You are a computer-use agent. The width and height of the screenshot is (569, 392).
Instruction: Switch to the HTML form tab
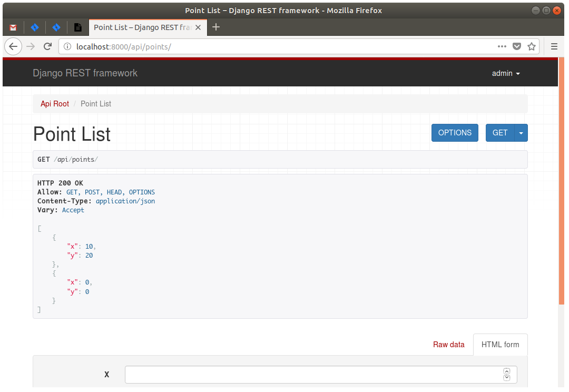pos(500,345)
